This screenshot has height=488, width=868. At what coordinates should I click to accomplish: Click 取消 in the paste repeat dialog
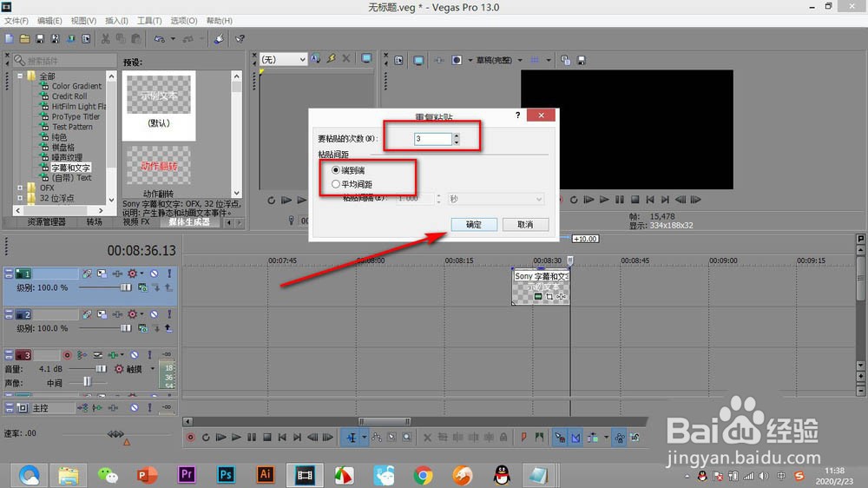tap(525, 224)
